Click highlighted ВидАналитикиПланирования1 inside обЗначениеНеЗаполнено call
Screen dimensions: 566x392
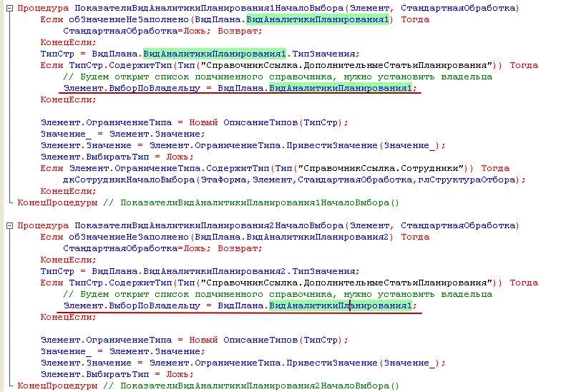[x=318, y=19]
